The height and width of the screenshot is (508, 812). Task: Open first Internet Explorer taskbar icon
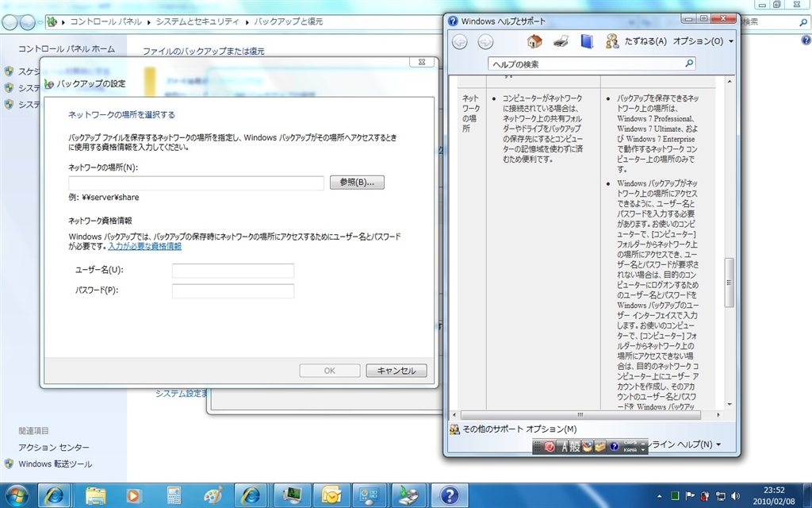pos(54,496)
